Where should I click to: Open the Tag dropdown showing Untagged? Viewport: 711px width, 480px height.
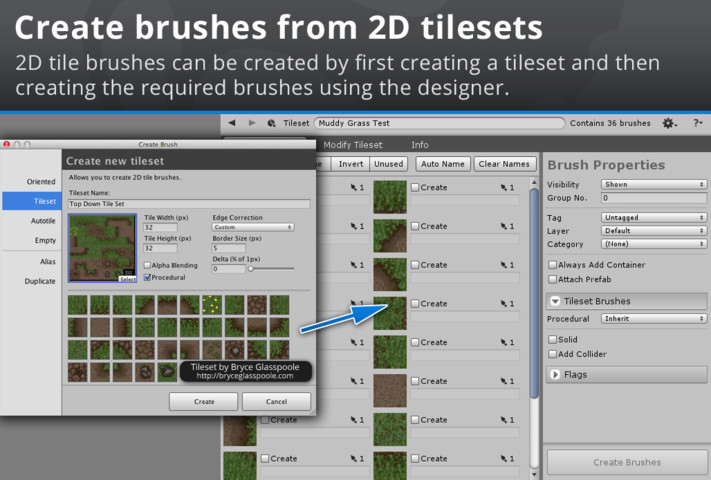point(654,218)
